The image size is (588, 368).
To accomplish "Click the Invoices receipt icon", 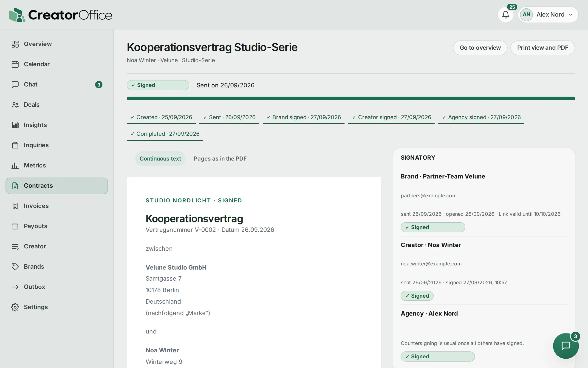I will (x=15, y=206).
